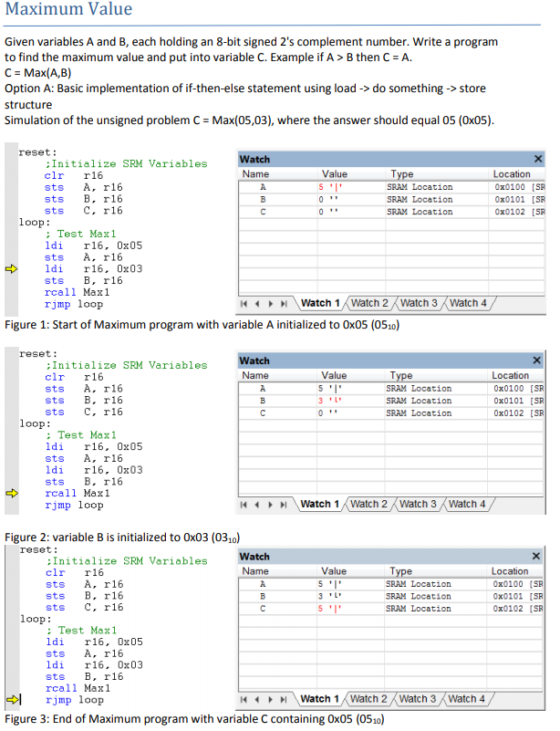
Task: Click '; Test Max1' comment in Figure 2 code
Action: (81, 435)
